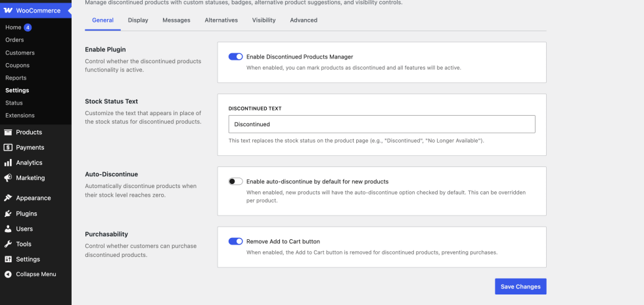Click the Payments dollar icon
Image resolution: width=644 pixels, height=305 pixels.
[x=8, y=147]
